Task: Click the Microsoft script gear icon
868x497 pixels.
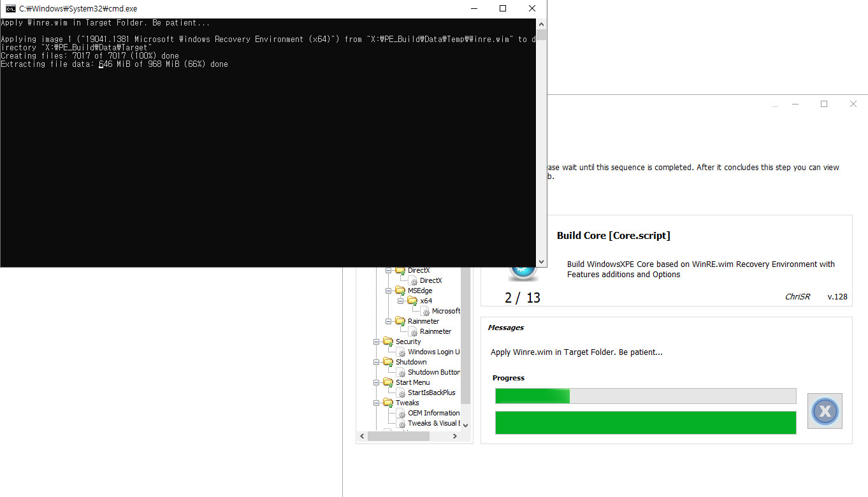Action: point(426,312)
